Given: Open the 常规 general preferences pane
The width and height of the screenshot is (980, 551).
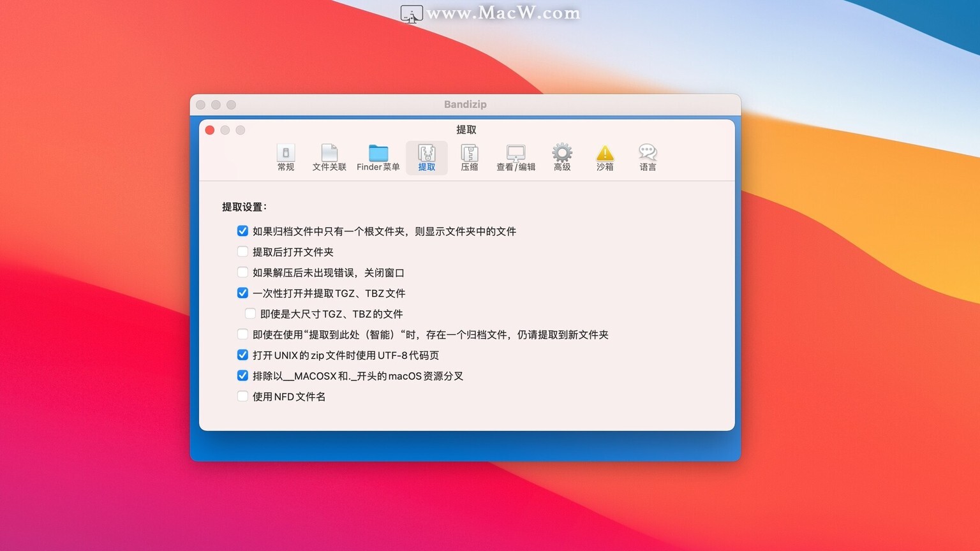Looking at the screenshot, I should click(286, 158).
